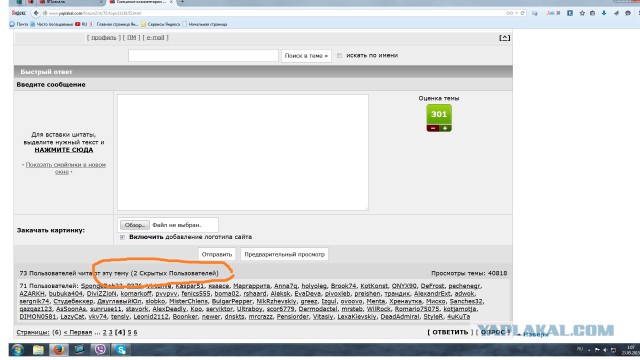Screen dimensions: 640x360
Task: Click the '[ ОТВЕТИТЬ ]' link
Action: pos(450,332)
